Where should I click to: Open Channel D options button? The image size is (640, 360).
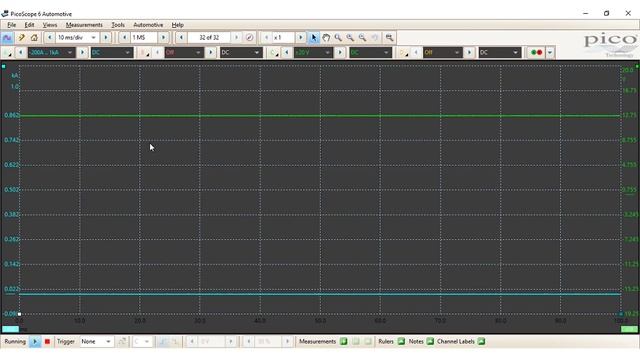[x=403, y=53]
